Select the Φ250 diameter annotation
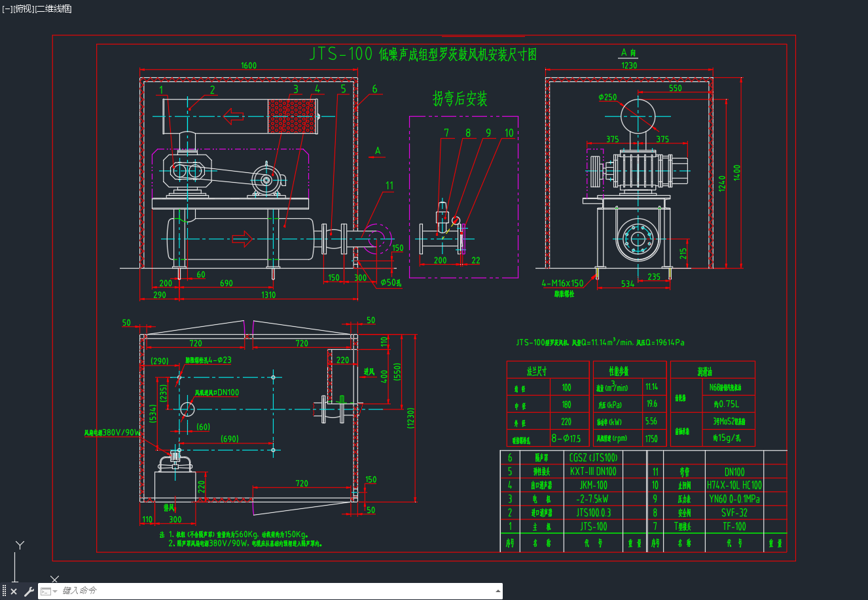Viewport: 868px width, 600px height. [x=607, y=98]
